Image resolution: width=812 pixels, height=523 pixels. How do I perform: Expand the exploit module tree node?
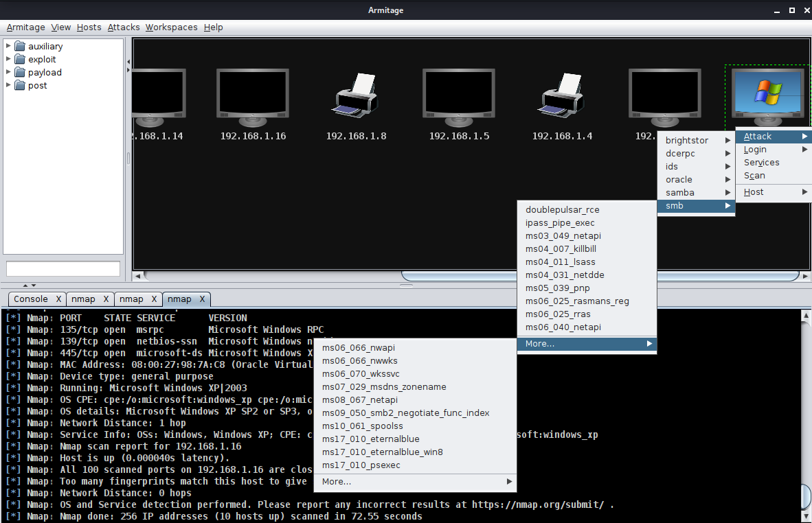8,58
